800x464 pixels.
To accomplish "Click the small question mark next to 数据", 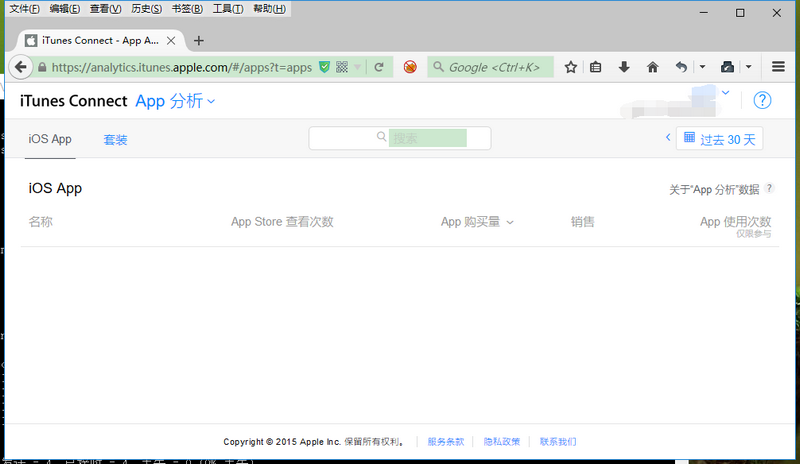I will [x=769, y=188].
